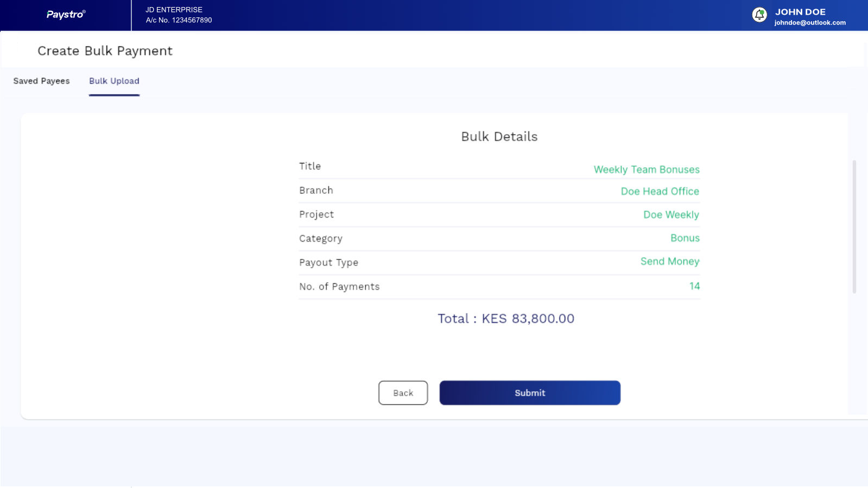Click the Create Bulk Payment heading

point(105,51)
